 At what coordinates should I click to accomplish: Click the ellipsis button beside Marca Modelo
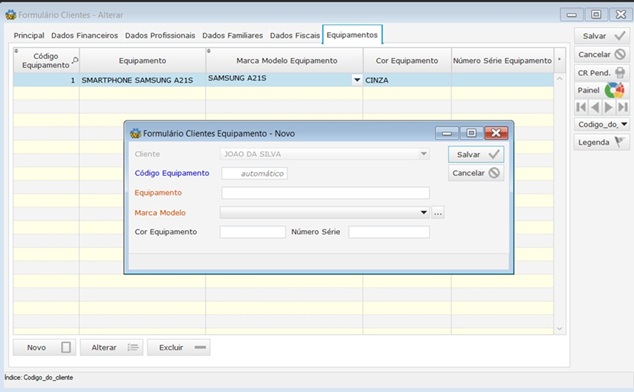coord(438,212)
